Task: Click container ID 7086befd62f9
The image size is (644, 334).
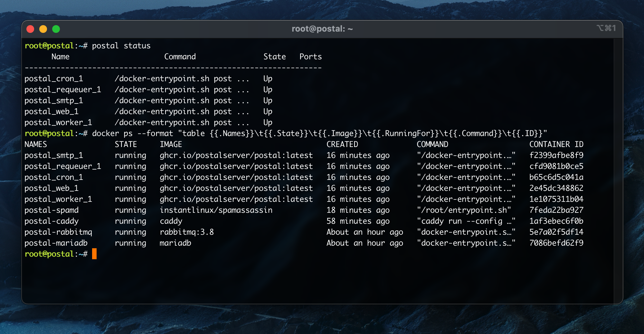Action: (556, 243)
